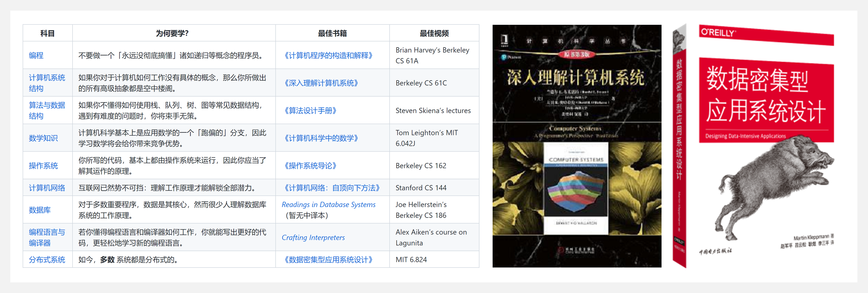Open the book link 《计算机程序的构造和解释》

[x=329, y=55]
